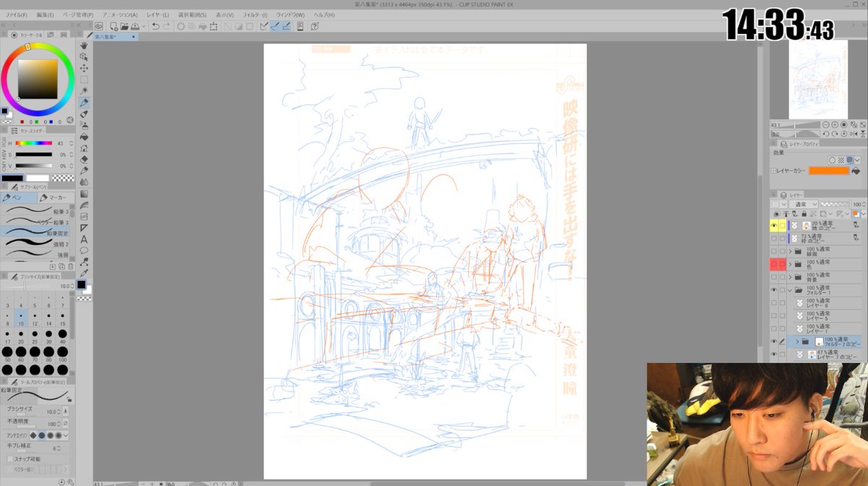Open the ファイル(F) menu
This screenshot has width=868, height=486.
(16, 14)
